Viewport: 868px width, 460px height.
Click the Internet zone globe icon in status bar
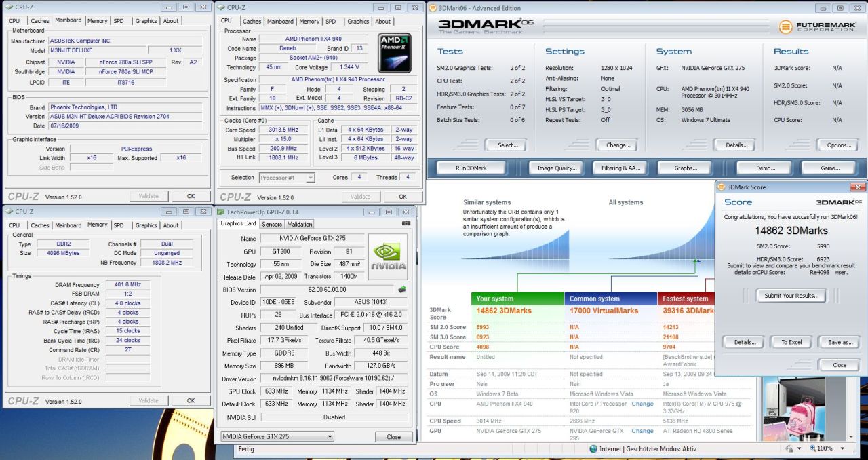(593, 448)
